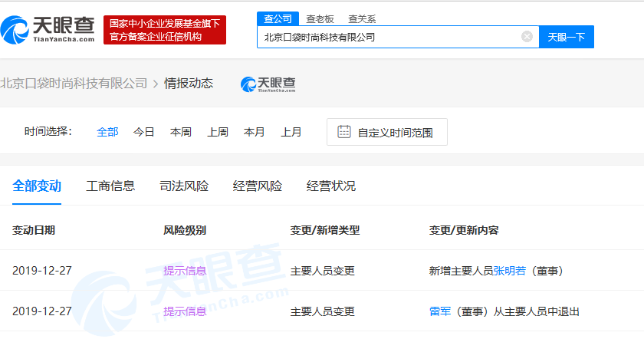Image resolution: width=644 pixels, height=339 pixels.
Task: Switch to the 查老板 search tab
Action: coord(319,18)
